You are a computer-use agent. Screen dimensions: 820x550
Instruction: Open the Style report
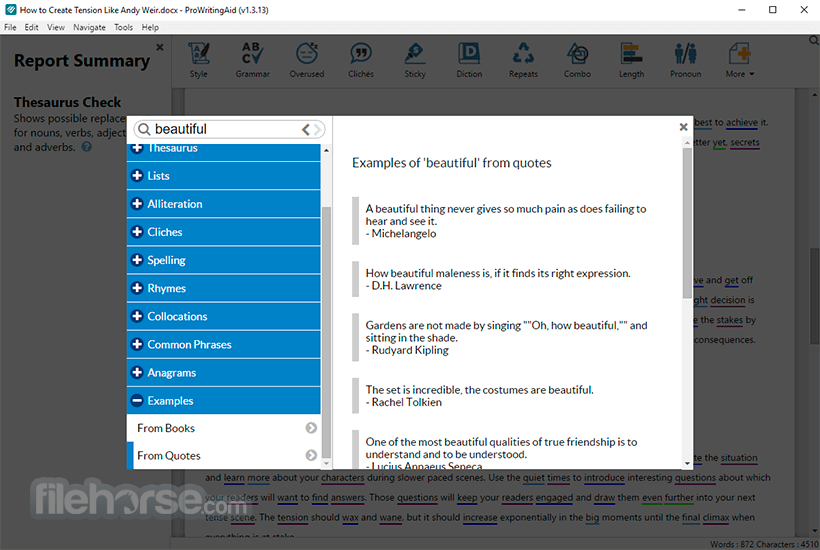[x=199, y=60]
